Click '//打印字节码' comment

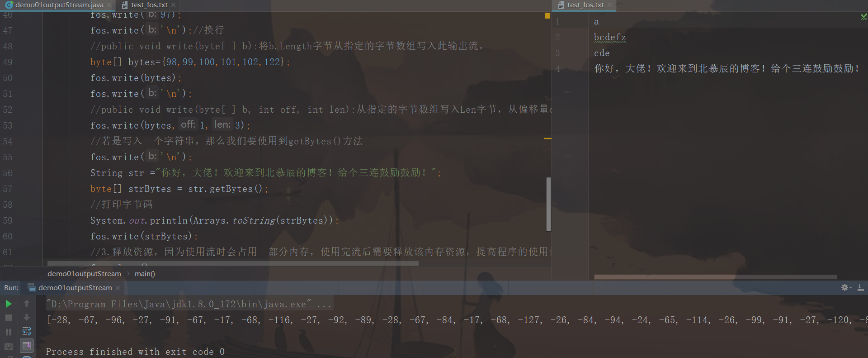coord(121,205)
